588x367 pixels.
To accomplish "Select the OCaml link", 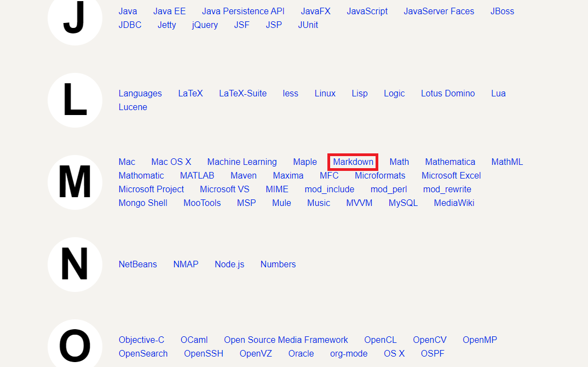I will click(194, 340).
